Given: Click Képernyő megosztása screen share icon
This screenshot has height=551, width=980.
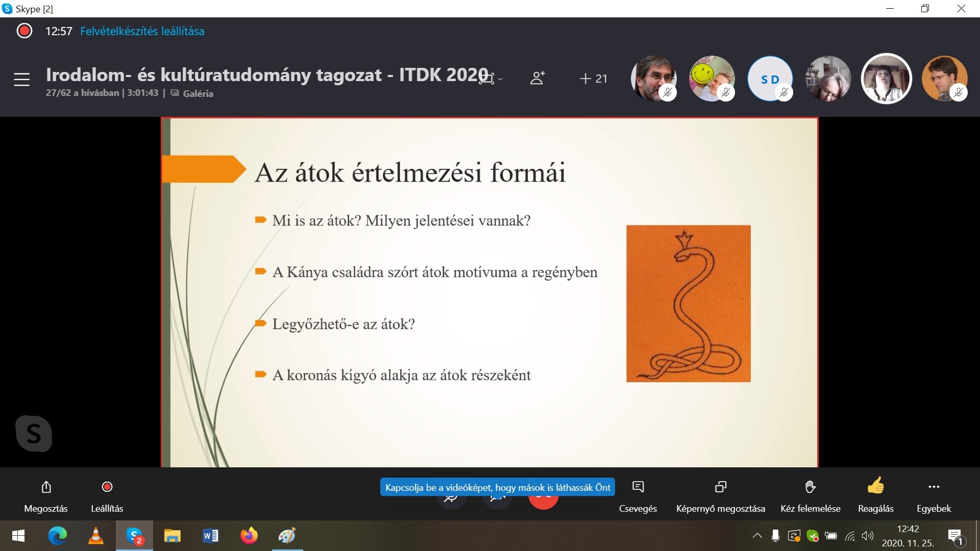Looking at the screenshot, I should (x=720, y=487).
